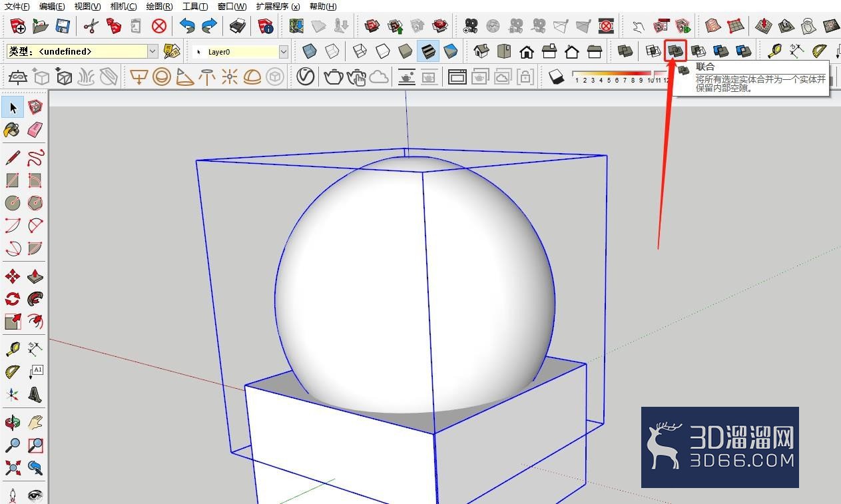The image size is (841, 504).
Task: Redo the action with the right arrow
Action: click(x=210, y=26)
